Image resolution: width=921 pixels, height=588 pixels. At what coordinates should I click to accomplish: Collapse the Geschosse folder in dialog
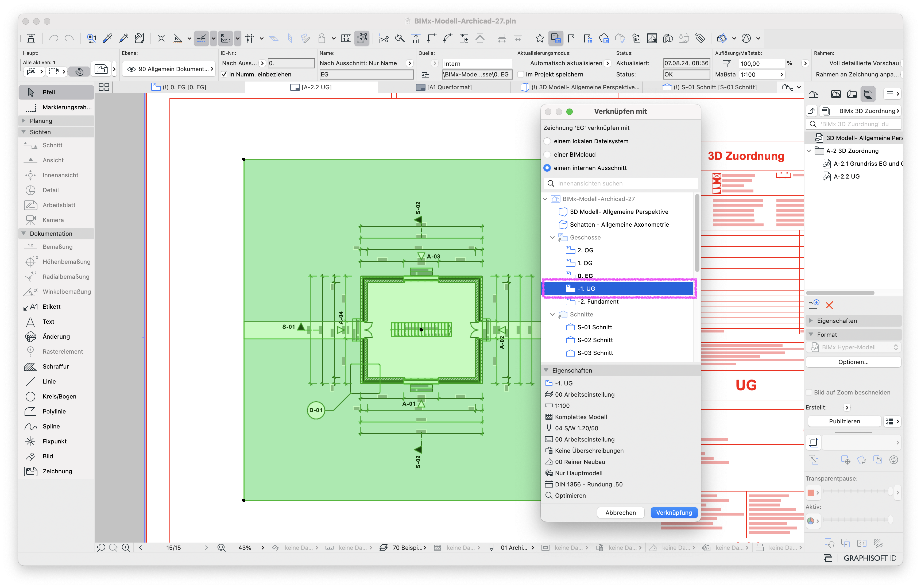pos(552,238)
